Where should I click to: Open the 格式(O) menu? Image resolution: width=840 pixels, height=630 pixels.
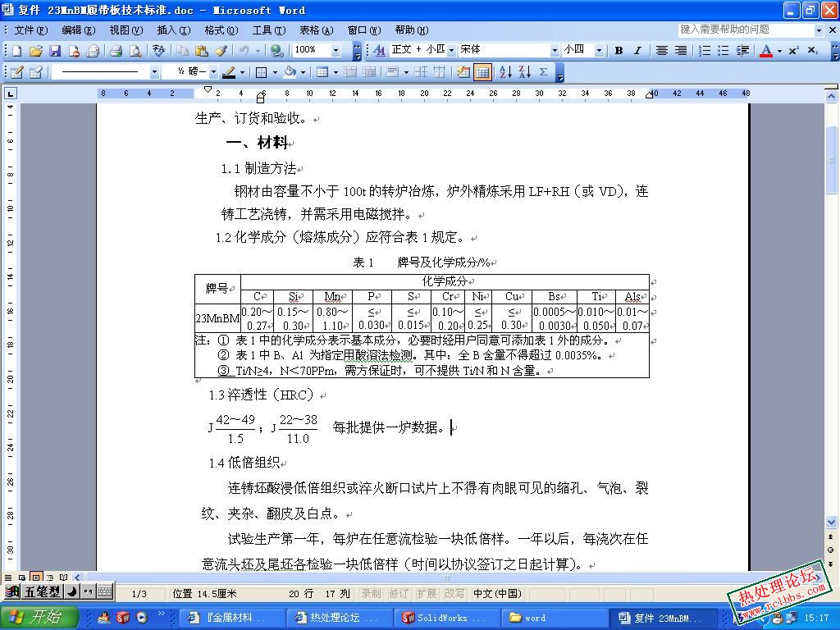(221, 30)
